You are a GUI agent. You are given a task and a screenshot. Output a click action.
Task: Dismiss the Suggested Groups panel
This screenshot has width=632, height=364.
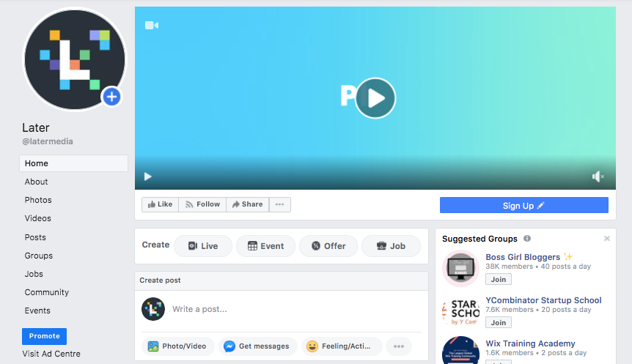pos(606,238)
